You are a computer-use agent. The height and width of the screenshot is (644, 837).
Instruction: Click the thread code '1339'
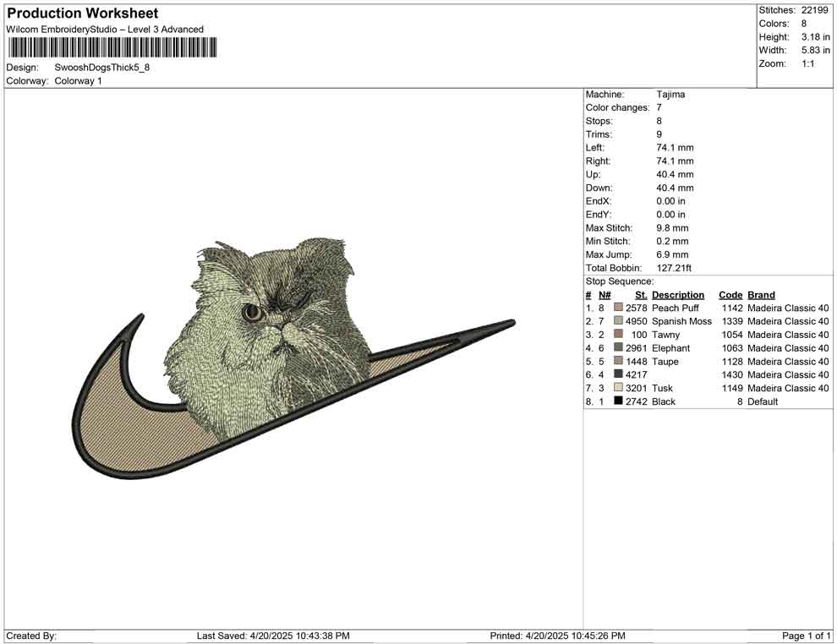pyautogui.click(x=732, y=321)
